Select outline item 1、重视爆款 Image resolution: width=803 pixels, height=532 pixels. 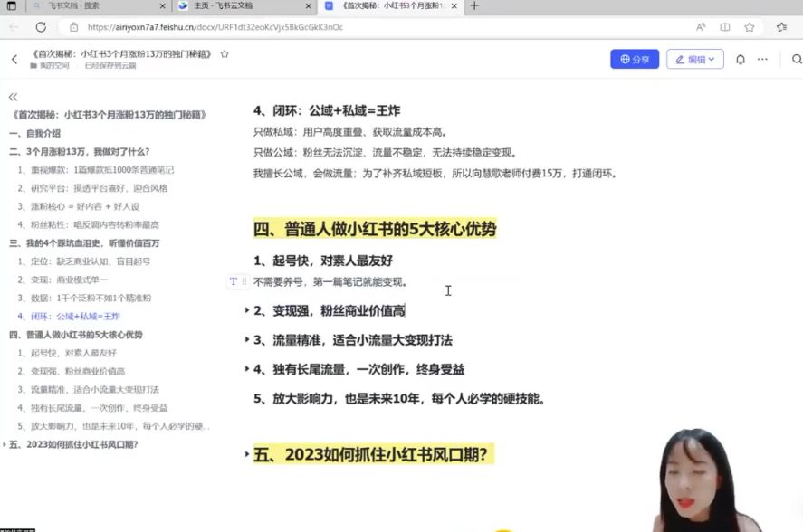pos(96,170)
